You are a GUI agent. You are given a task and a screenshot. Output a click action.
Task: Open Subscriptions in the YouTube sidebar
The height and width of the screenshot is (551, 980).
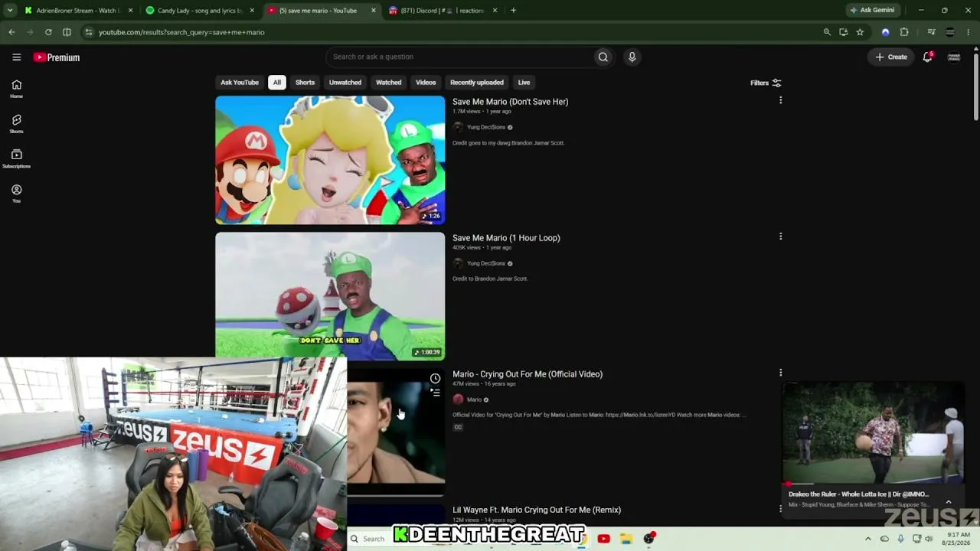point(16,158)
